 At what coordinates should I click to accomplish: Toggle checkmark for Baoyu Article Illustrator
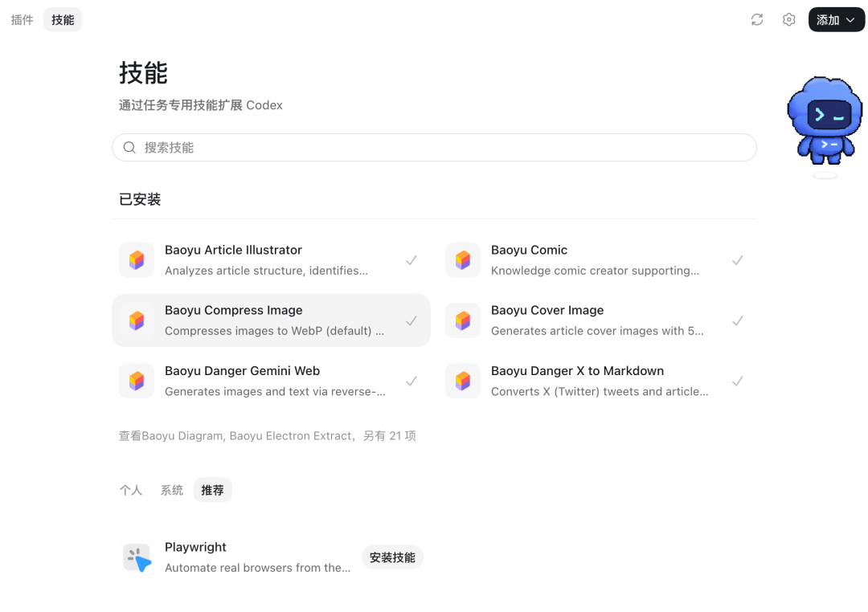click(x=411, y=260)
